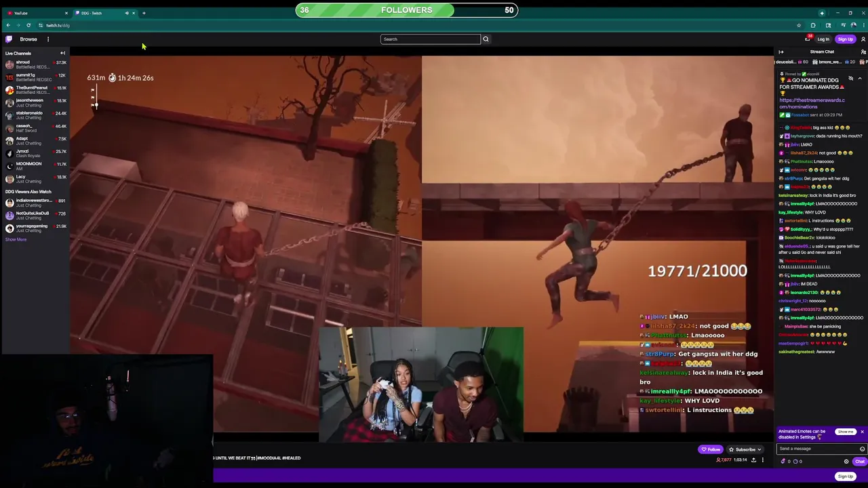Click the Log In button
This screenshot has height=488, width=868.
click(823, 39)
